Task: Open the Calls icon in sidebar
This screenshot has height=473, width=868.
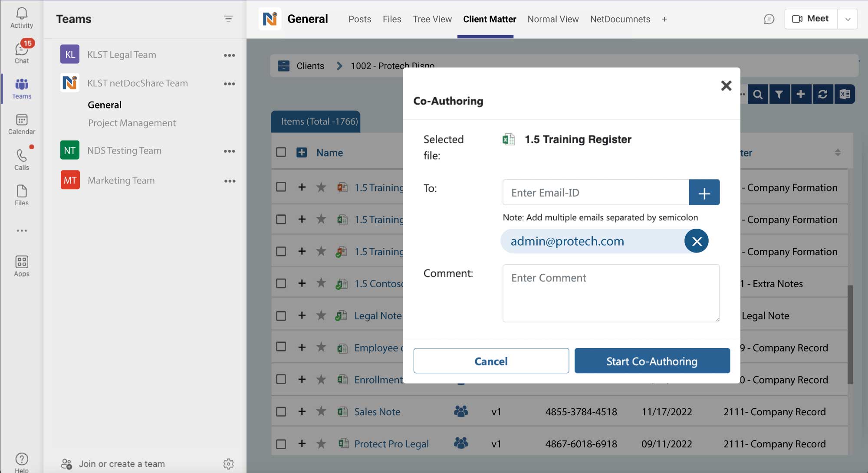Action: pyautogui.click(x=22, y=160)
